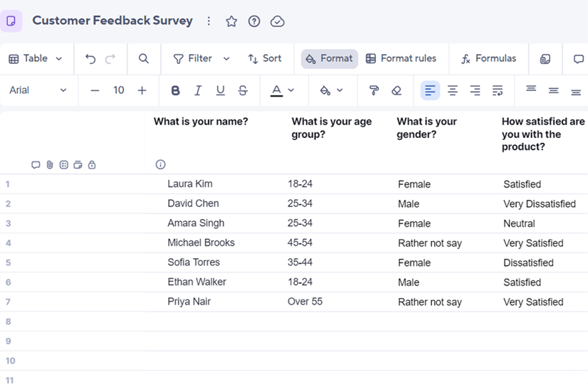This screenshot has height=384, width=588.
Task: Toggle strikethrough formatting
Action: (x=243, y=90)
